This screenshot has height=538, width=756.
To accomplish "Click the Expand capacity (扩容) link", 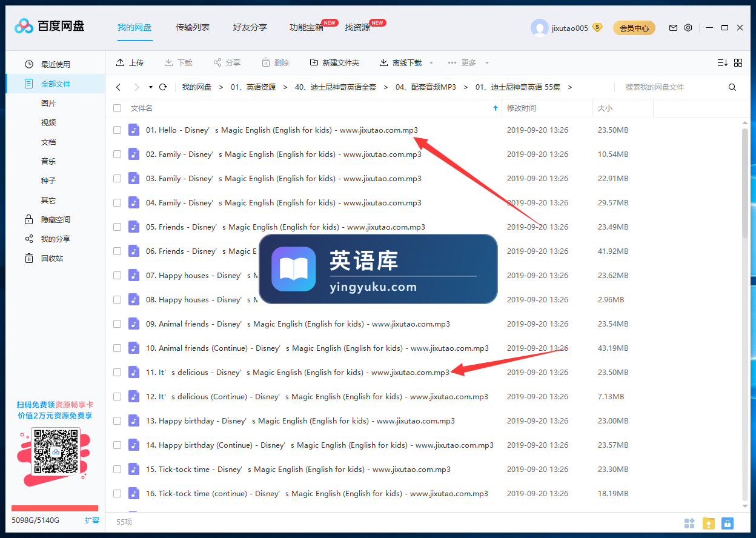I will click(91, 520).
